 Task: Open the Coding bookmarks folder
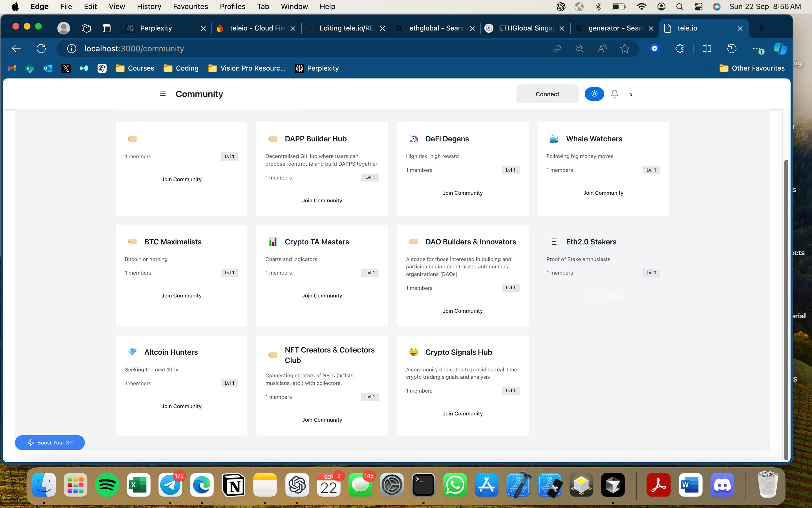coord(181,68)
